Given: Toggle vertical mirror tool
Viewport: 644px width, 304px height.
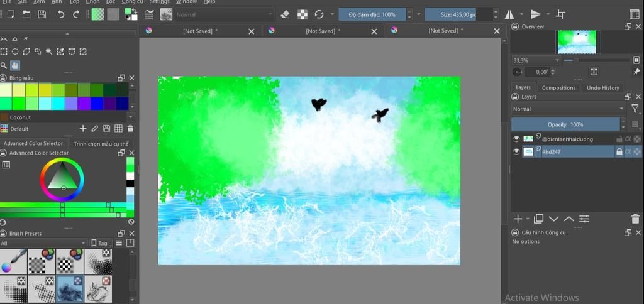Looking at the screenshot, I should (535, 15).
